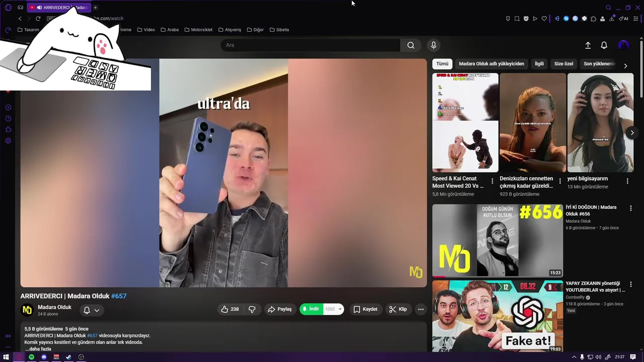Open the Sibella bookmarks folder

coord(279,30)
